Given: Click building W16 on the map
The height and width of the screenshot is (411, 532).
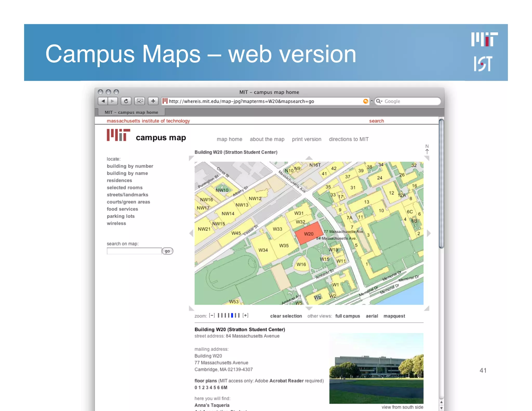Looking at the screenshot, I should (301, 264).
